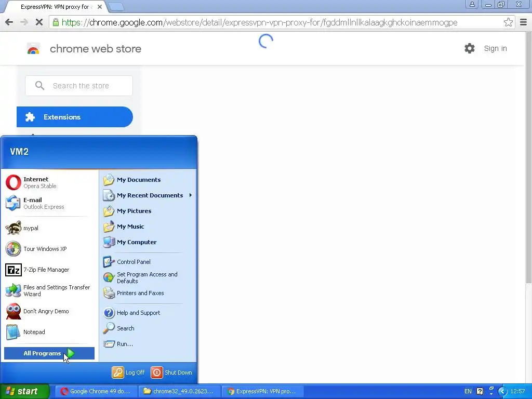
Task: Click the taskbar clock 12:57
Action: [517, 391]
